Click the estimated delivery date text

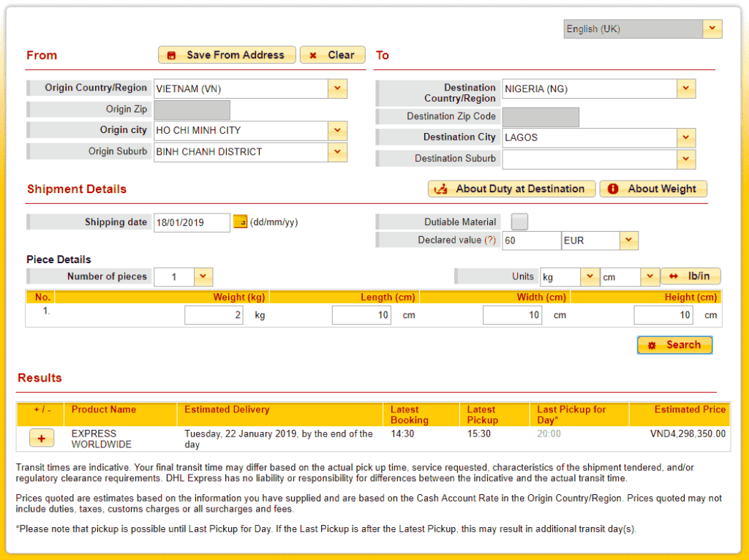click(279, 439)
